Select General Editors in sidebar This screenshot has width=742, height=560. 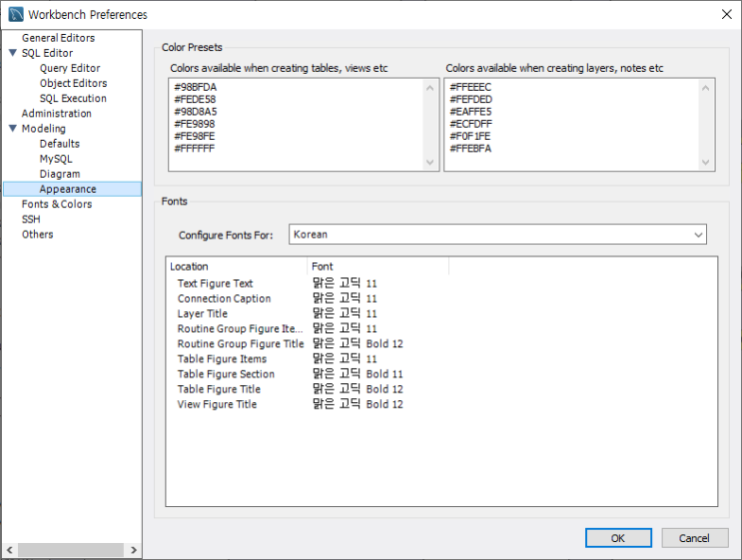[x=58, y=38]
